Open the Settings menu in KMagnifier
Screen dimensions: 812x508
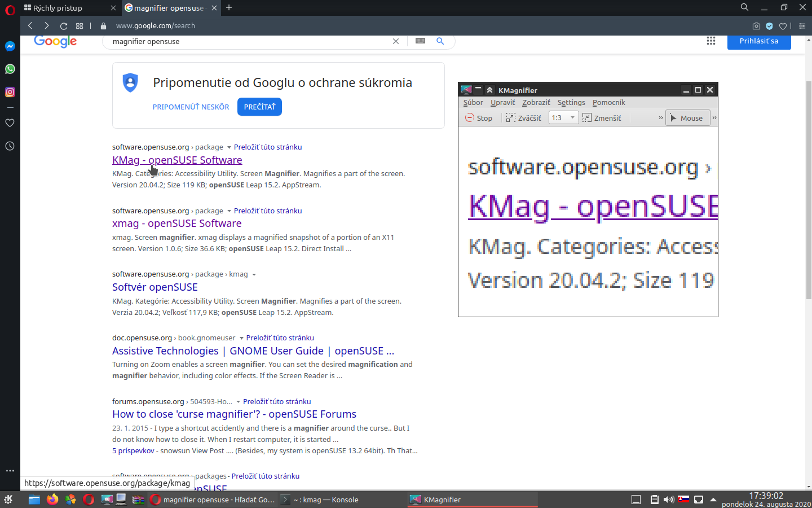(571, 102)
